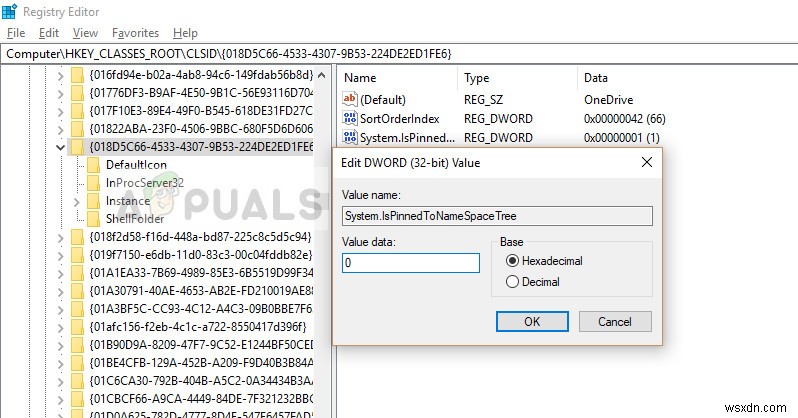This screenshot has height=418, width=798.
Task: Click folder icon of {01BE4CFB-129A key
Action: coord(77,363)
